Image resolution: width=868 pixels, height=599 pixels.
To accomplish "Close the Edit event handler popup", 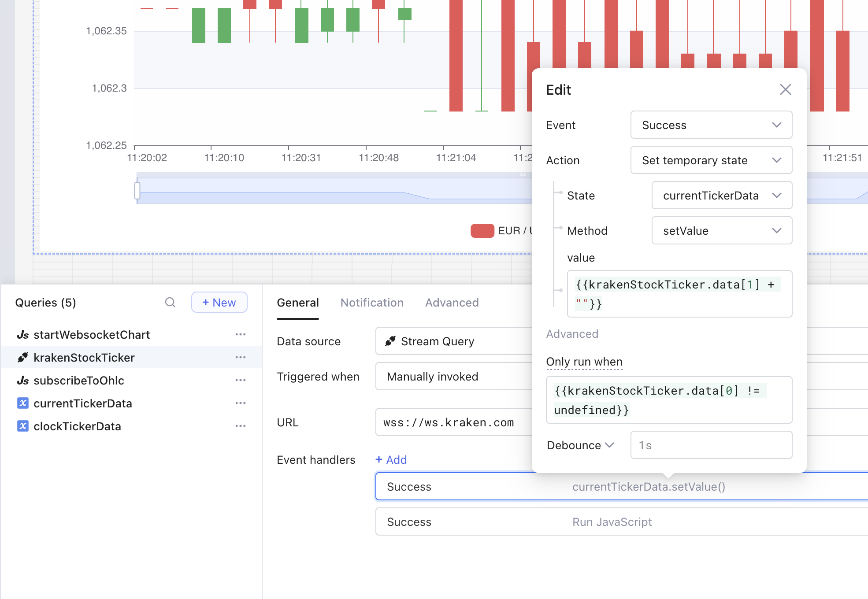I will pyautogui.click(x=785, y=90).
